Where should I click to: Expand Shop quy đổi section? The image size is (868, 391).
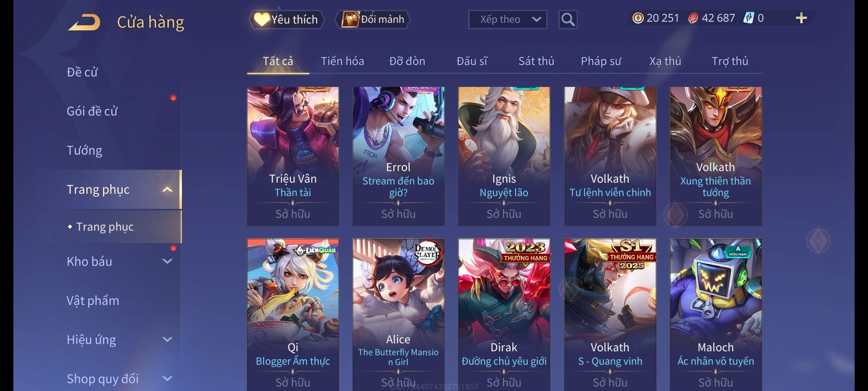coord(167,379)
